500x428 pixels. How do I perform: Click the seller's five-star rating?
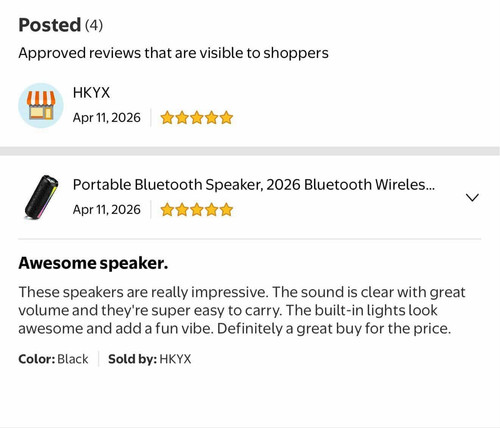coord(196,118)
